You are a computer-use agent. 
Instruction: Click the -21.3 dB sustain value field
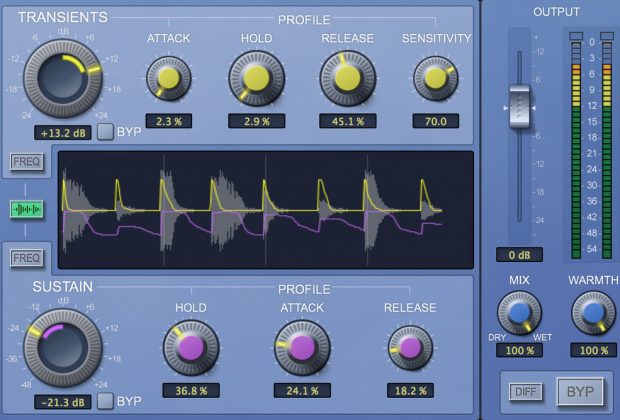[x=63, y=403]
